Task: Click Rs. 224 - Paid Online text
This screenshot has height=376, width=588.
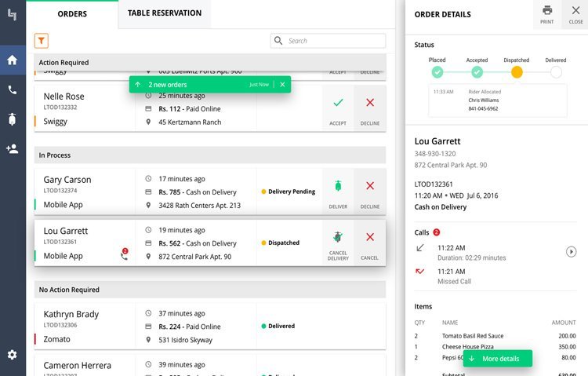Action: [190, 327]
